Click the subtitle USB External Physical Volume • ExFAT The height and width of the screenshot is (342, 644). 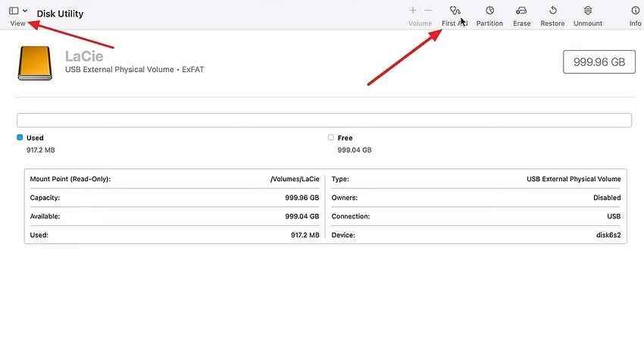(135, 70)
